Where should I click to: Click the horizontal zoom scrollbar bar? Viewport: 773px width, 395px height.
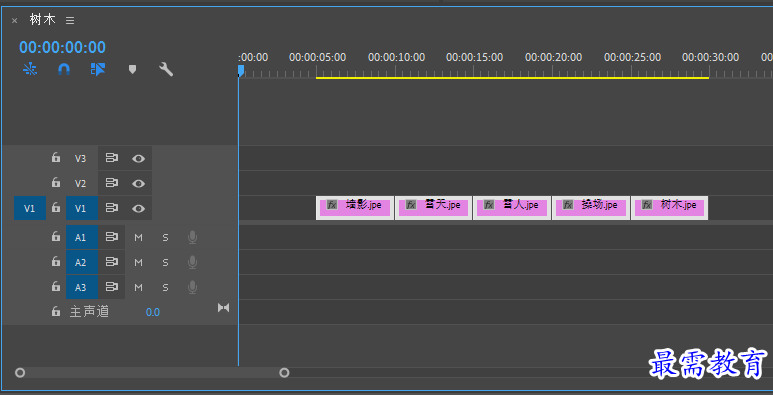tap(152, 373)
